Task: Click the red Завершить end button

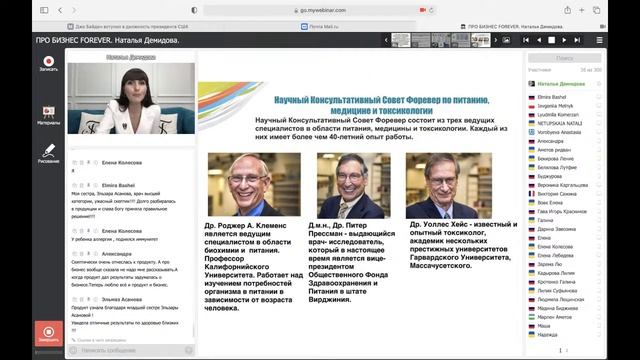Action: 49,333
